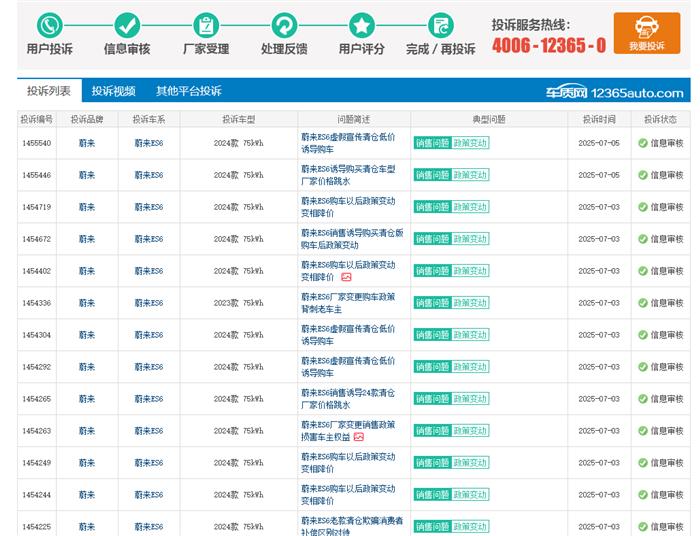Click model text 2023款 75kWh in row 1454336

tap(238, 303)
